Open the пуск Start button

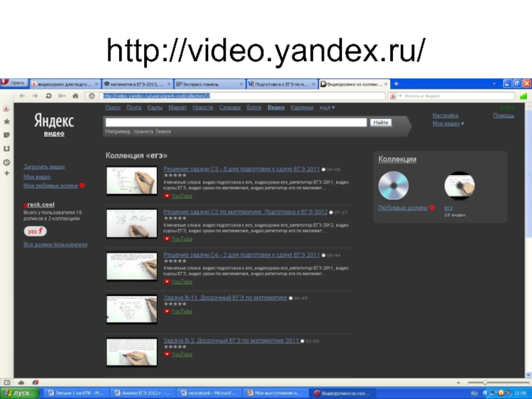click(x=20, y=393)
